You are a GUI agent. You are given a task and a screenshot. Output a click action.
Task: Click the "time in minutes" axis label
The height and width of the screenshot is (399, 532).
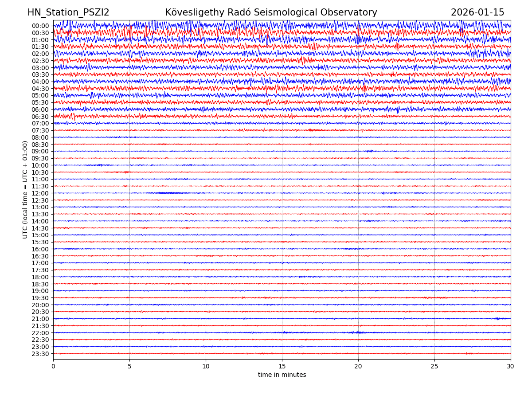(x=282, y=375)
